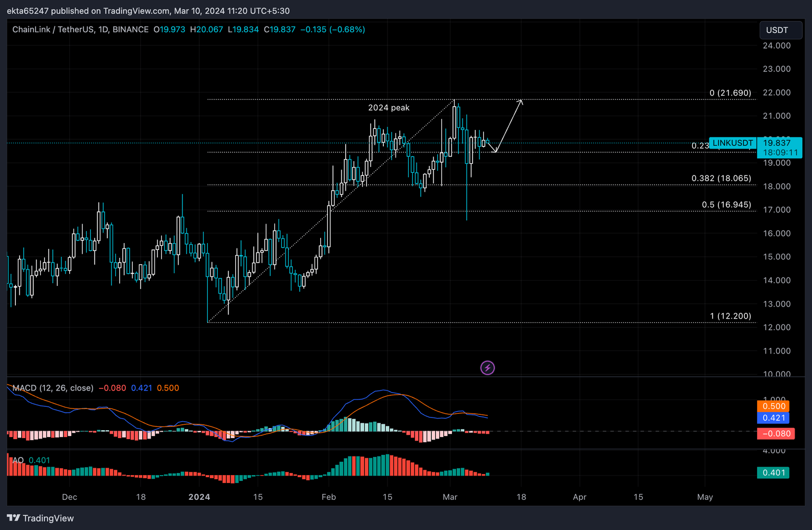Select the 1 (12.200) Fibonacci level label

[x=730, y=316]
